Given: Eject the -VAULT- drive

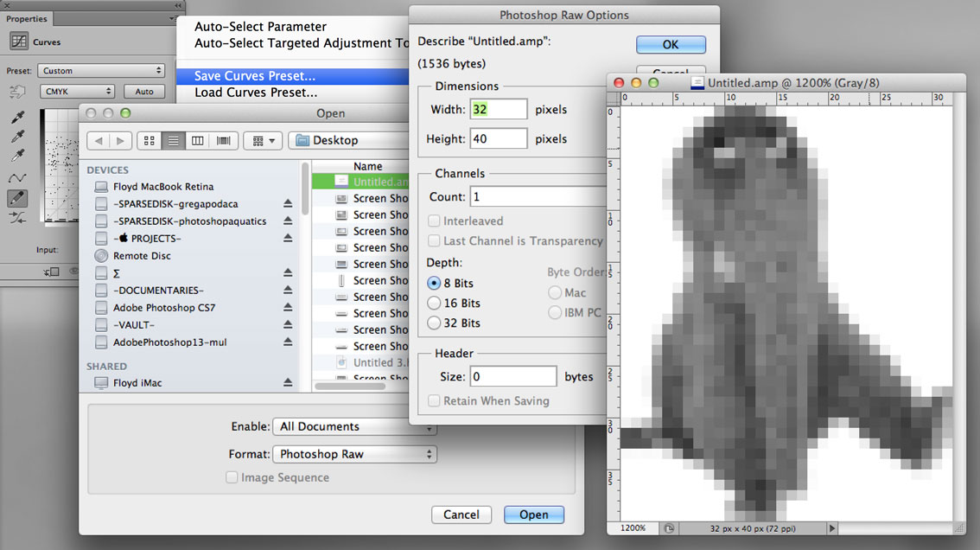Looking at the screenshot, I should 288,325.
